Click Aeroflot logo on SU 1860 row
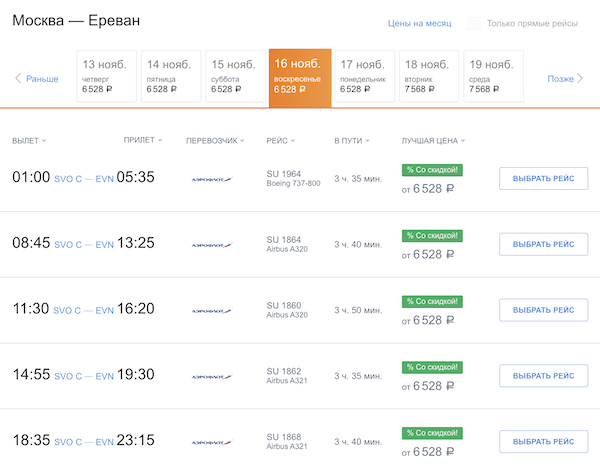This screenshot has height=466, width=600. click(212, 311)
